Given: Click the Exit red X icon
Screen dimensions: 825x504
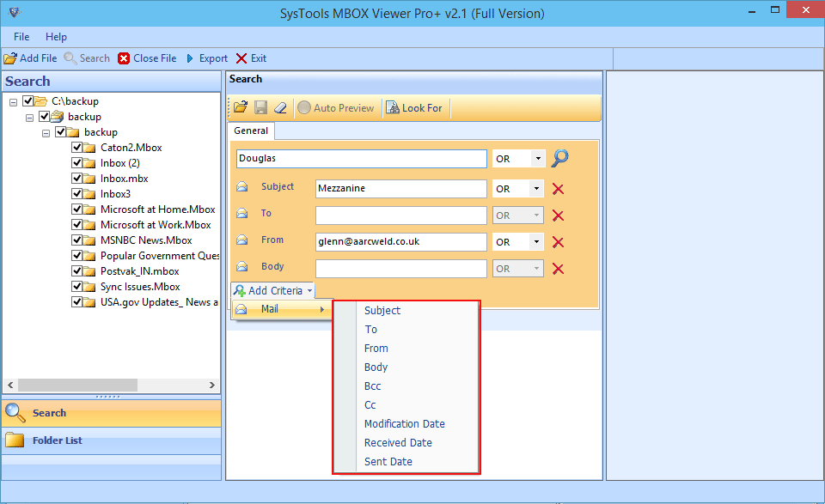Looking at the screenshot, I should click(241, 58).
